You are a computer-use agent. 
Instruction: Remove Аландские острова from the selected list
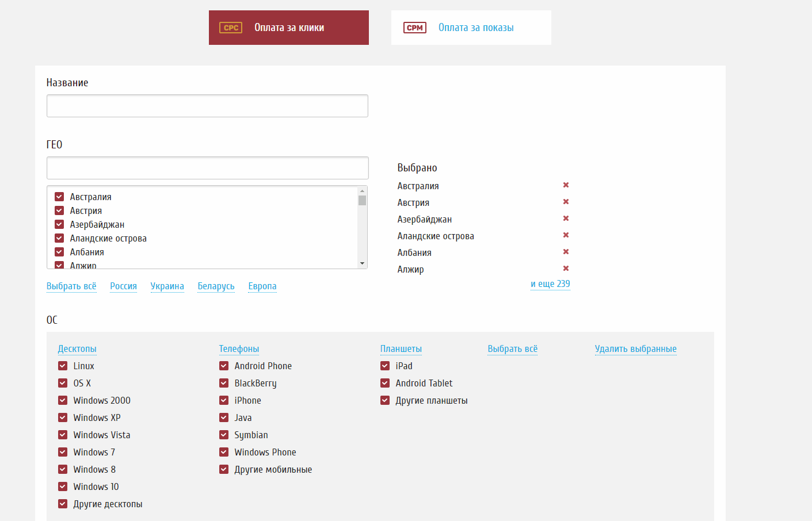pyautogui.click(x=566, y=235)
